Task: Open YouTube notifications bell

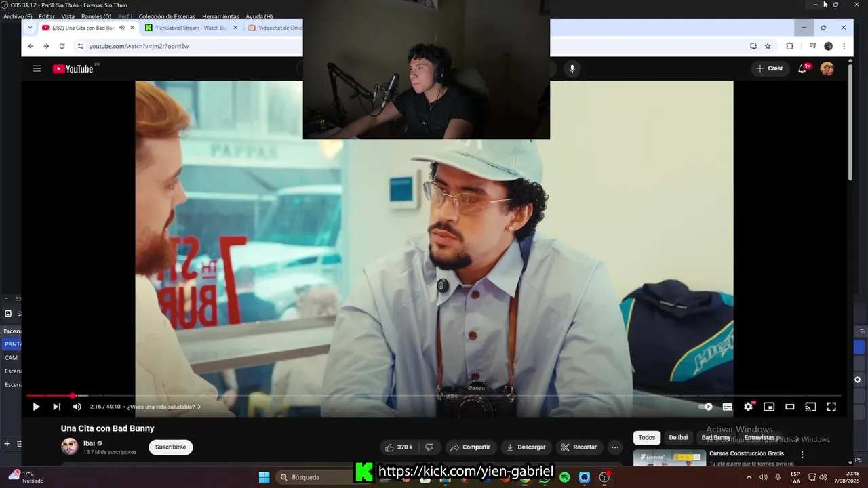Action: tap(802, 68)
